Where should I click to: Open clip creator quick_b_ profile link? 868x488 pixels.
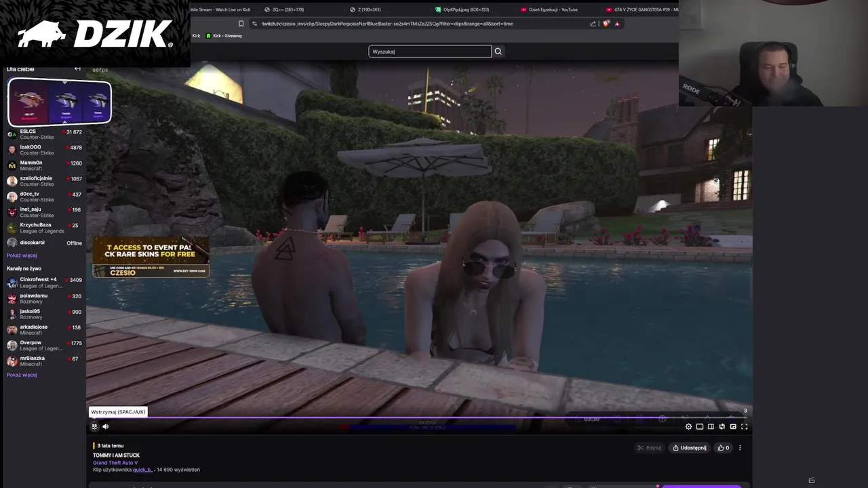142,470
